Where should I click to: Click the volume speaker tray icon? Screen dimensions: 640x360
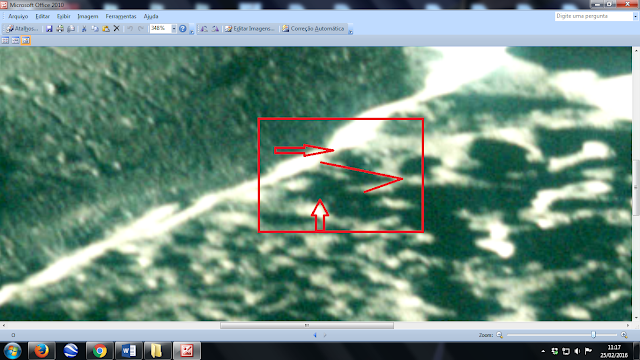[577, 351]
